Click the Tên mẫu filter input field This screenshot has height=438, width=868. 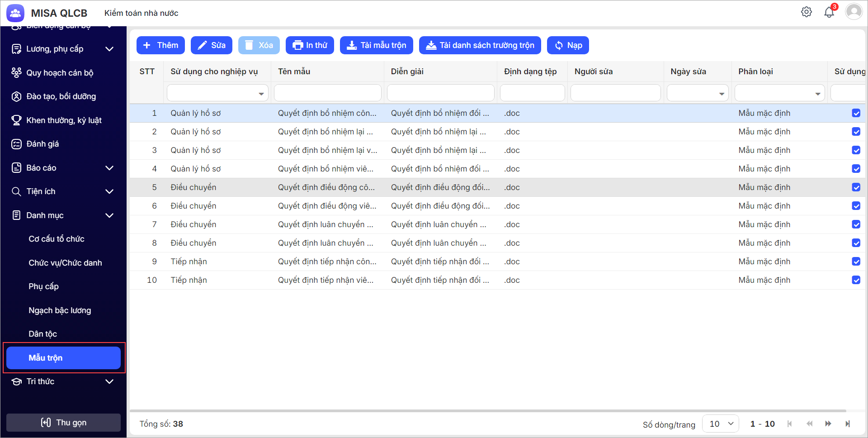click(327, 93)
